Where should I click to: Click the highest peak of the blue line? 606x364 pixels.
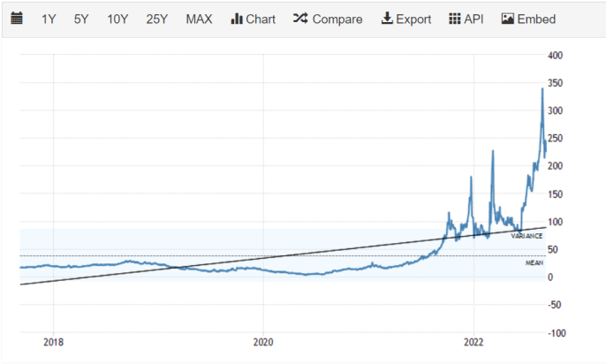[542, 88]
